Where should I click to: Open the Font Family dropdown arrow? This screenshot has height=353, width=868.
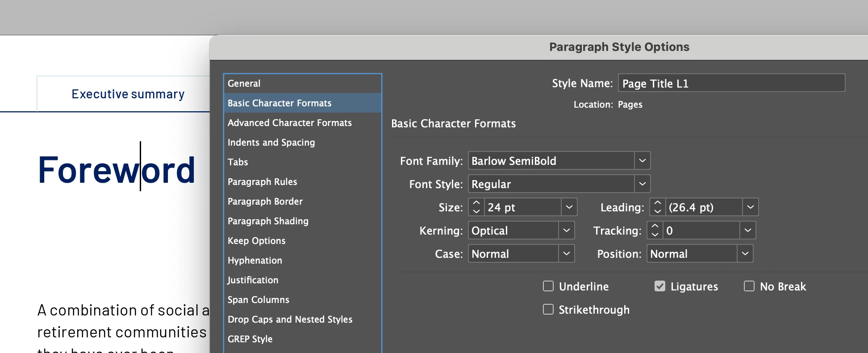pos(642,161)
